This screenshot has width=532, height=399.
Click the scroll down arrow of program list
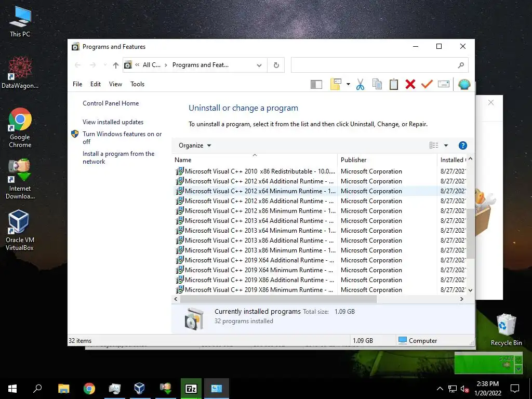point(470,290)
